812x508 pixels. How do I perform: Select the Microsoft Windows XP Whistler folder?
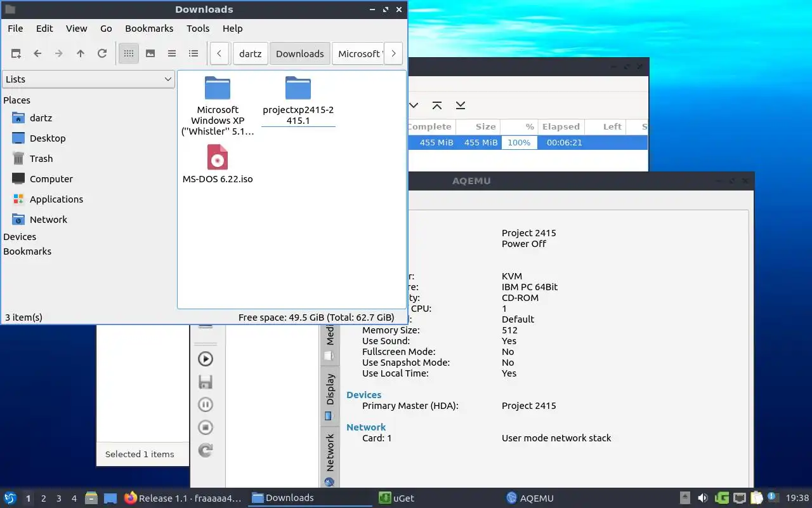coord(218,105)
